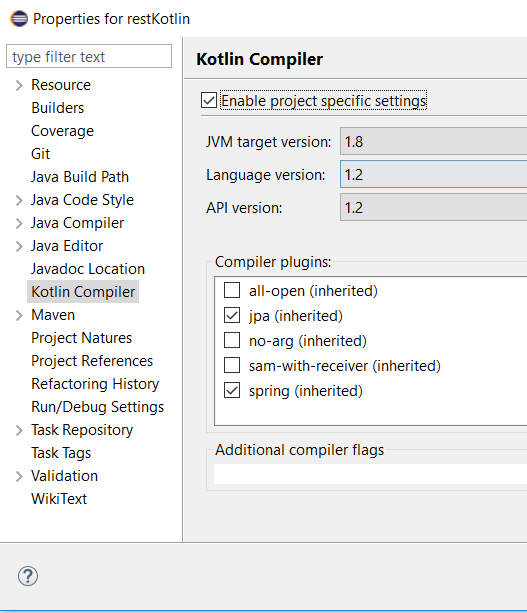527x613 pixels.
Task: Select the Resource page label
Action: point(61,85)
